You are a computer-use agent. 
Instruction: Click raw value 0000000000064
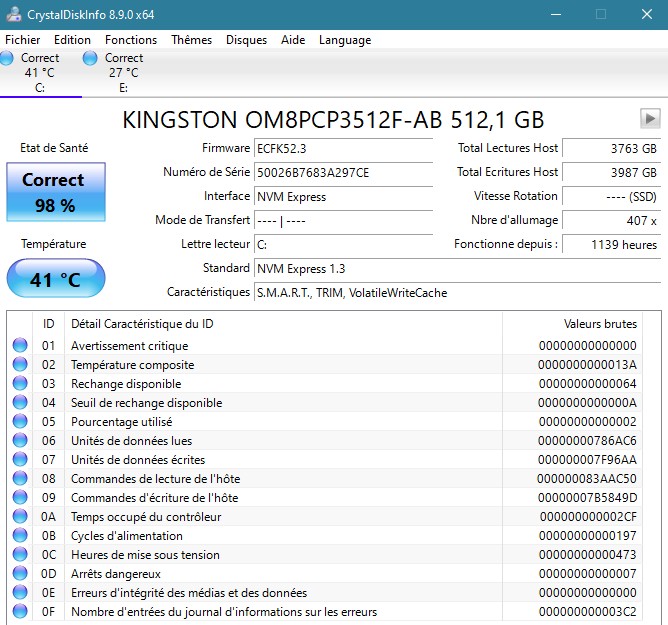[x=587, y=383]
